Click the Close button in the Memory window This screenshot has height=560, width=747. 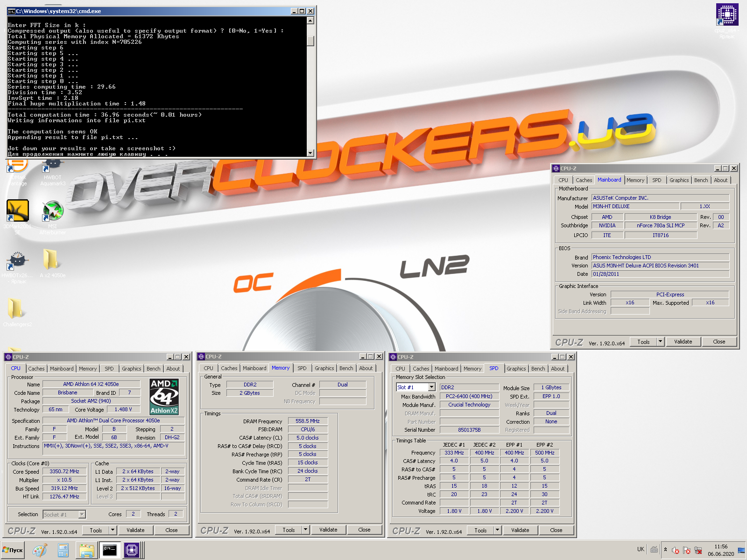coord(364,530)
